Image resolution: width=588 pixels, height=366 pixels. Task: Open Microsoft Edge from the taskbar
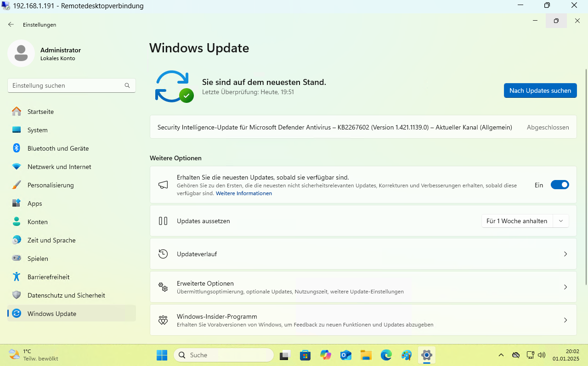coord(386,355)
